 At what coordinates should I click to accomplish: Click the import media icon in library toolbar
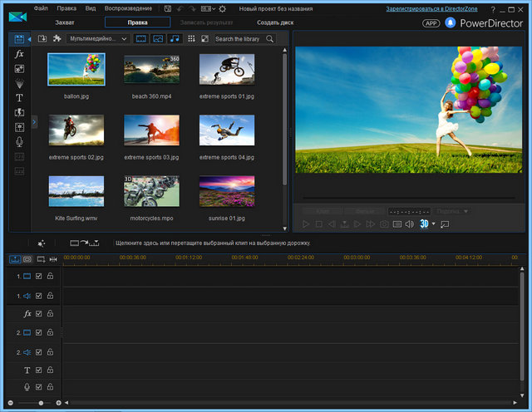pos(42,39)
